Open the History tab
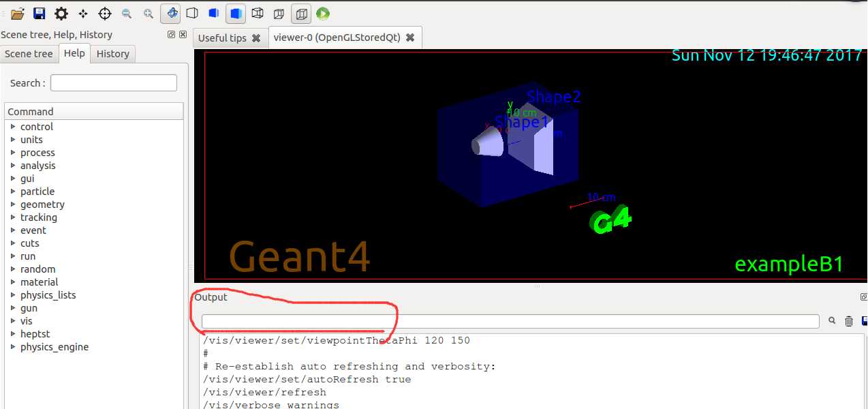This screenshot has width=868, height=409. tap(113, 54)
